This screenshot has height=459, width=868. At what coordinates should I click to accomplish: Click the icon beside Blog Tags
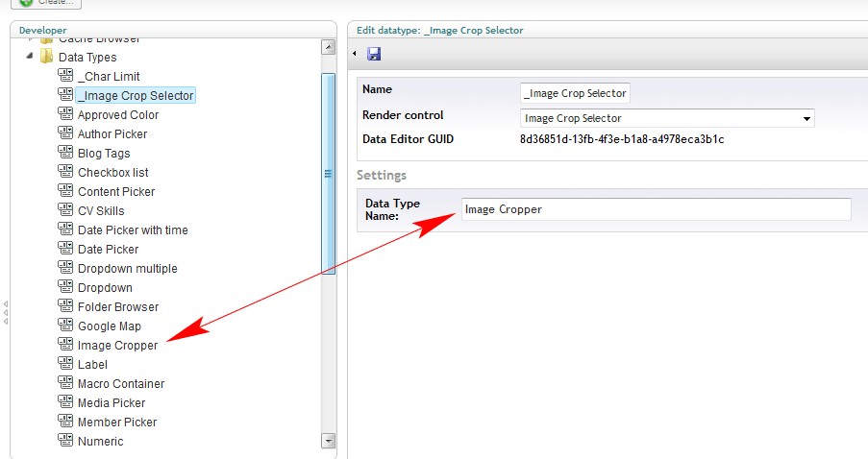tap(65, 152)
